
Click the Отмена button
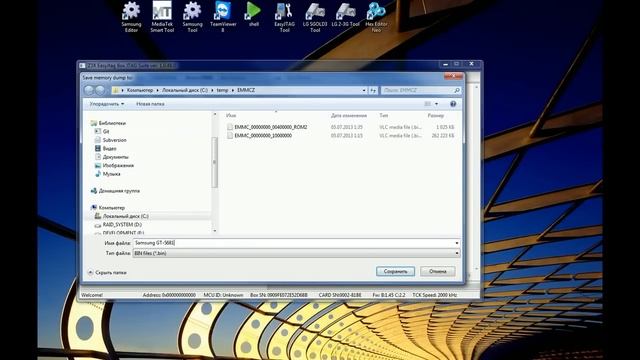tap(438, 271)
